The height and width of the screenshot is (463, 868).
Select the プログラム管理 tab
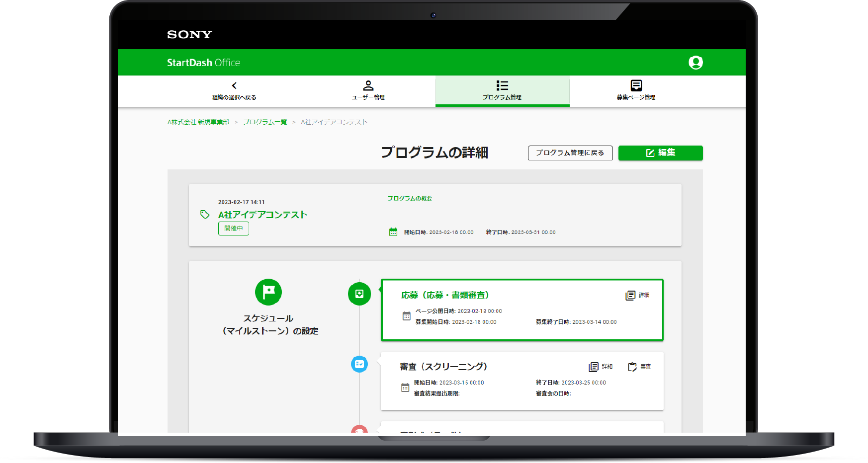(502, 91)
